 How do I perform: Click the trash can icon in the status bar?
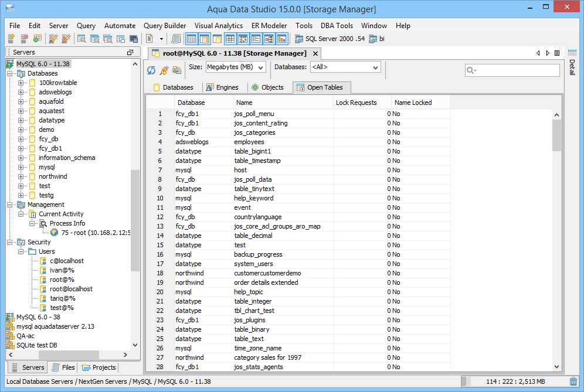[x=573, y=381]
